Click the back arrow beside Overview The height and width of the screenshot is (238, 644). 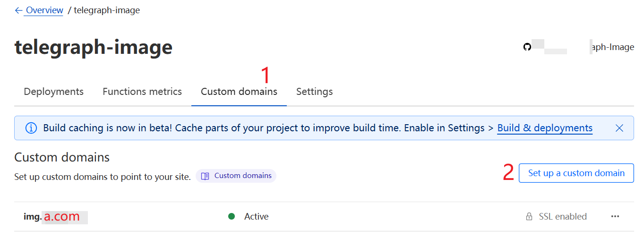18,10
